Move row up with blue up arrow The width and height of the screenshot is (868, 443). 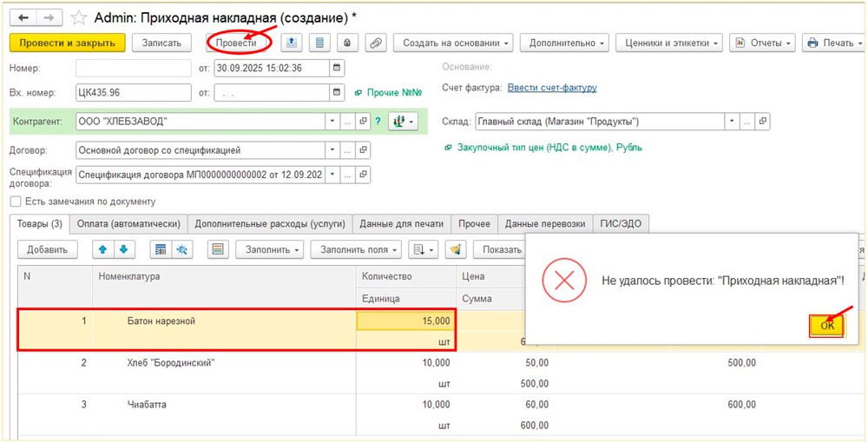(x=102, y=250)
